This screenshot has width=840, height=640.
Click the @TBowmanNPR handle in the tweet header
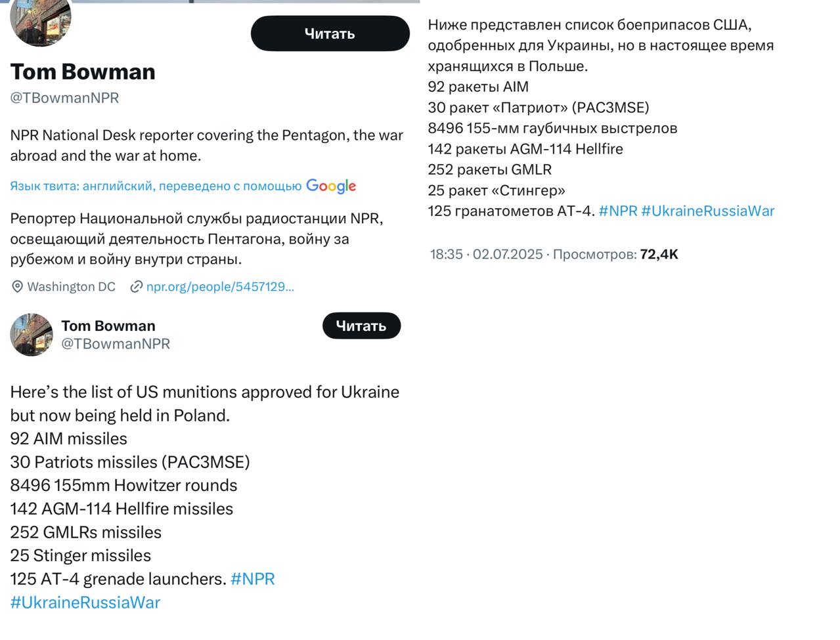point(116,344)
